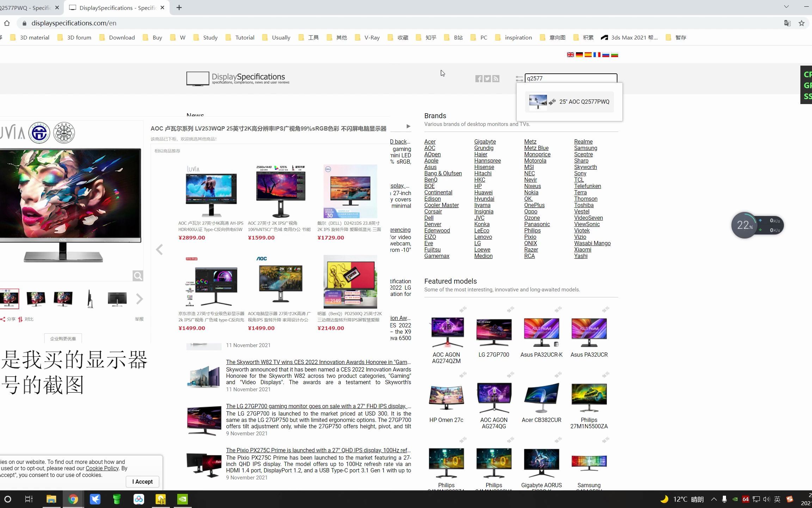Open the ViewSonic brand link
The width and height of the screenshot is (812, 508).
click(587, 224)
